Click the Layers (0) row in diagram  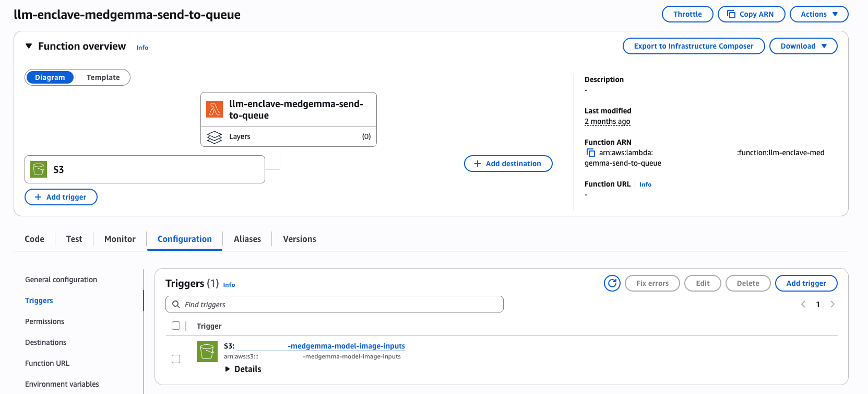[x=289, y=136]
